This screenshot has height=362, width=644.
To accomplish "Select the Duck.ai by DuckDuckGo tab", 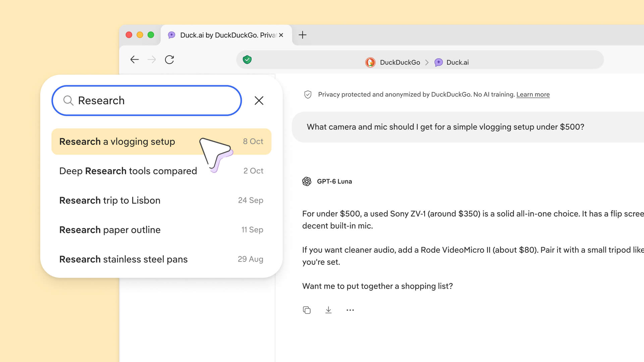I will [226, 35].
